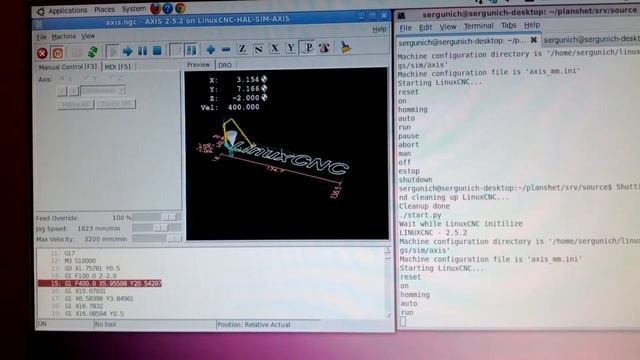The height and width of the screenshot is (360, 640).
Task: Zoom out the preview with the minus icon
Action: point(226,49)
